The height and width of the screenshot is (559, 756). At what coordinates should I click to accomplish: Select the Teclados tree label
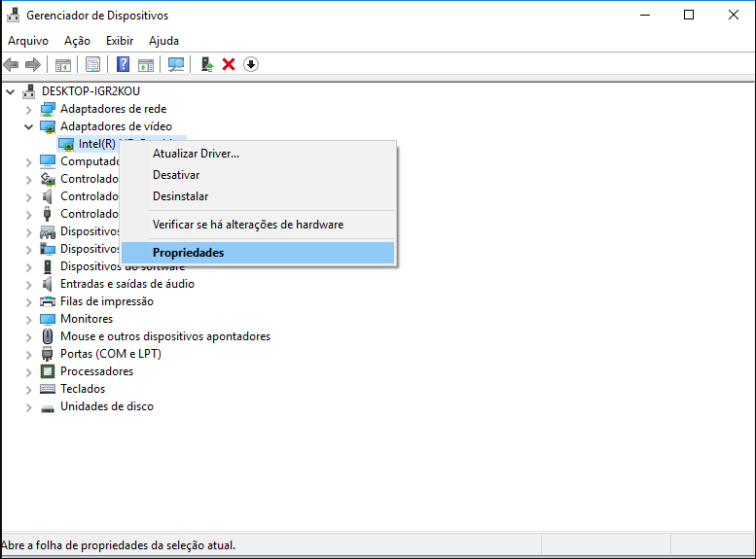pos(83,389)
